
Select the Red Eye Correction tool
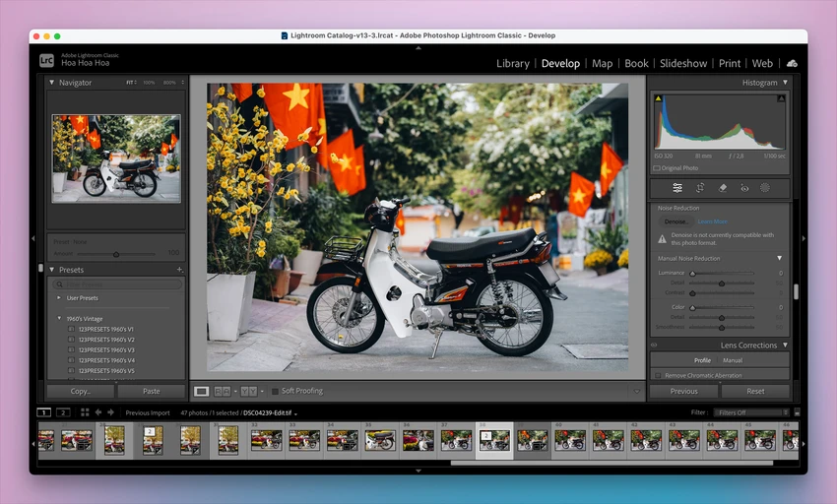click(x=744, y=188)
